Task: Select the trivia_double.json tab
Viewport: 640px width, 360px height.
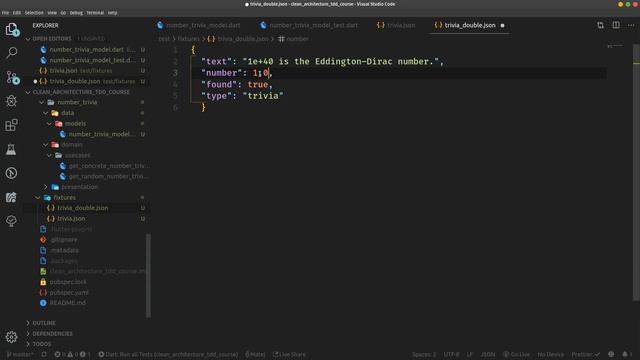Action: (469, 25)
